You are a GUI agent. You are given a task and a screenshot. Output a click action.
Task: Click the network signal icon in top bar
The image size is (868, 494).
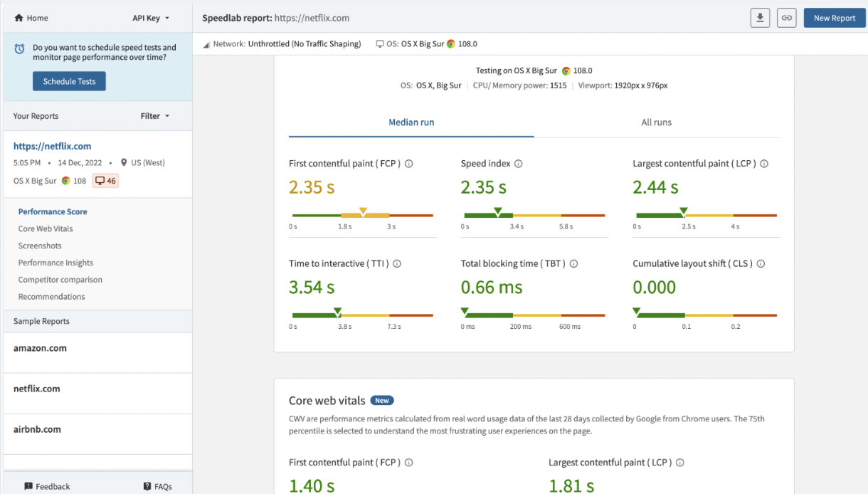point(206,45)
